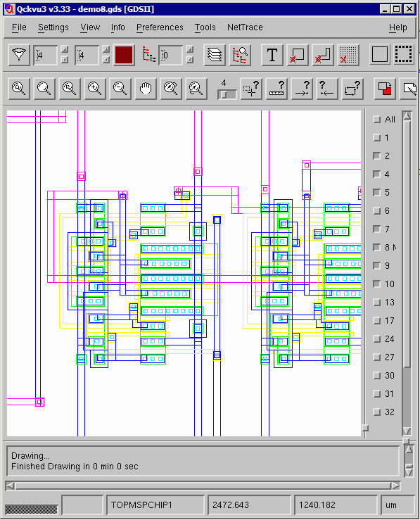Open the Preferences menu
420x520 pixels.
(x=160, y=27)
